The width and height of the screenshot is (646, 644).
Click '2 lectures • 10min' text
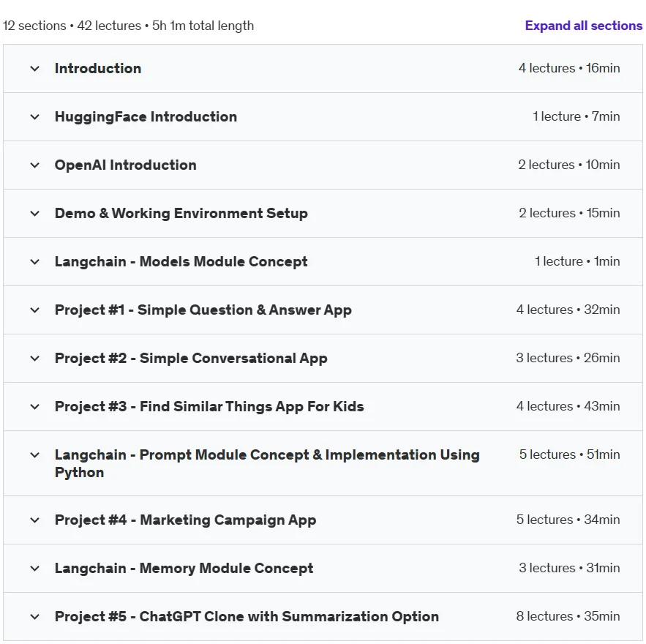point(569,165)
